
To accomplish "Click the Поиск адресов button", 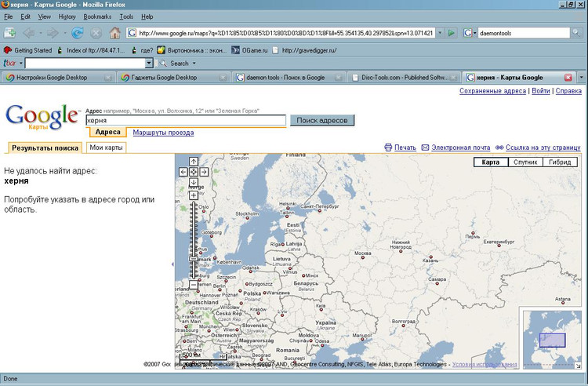I will coord(322,120).
